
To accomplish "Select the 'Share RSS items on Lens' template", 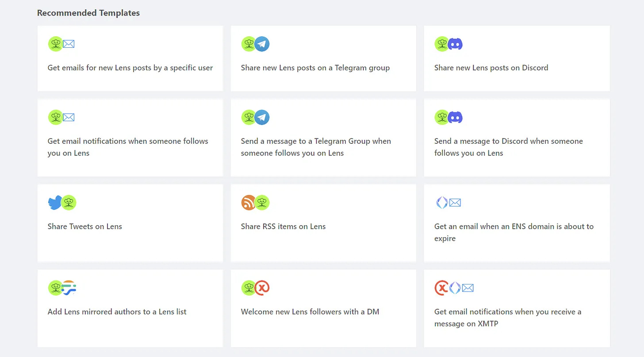I will tap(323, 223).
